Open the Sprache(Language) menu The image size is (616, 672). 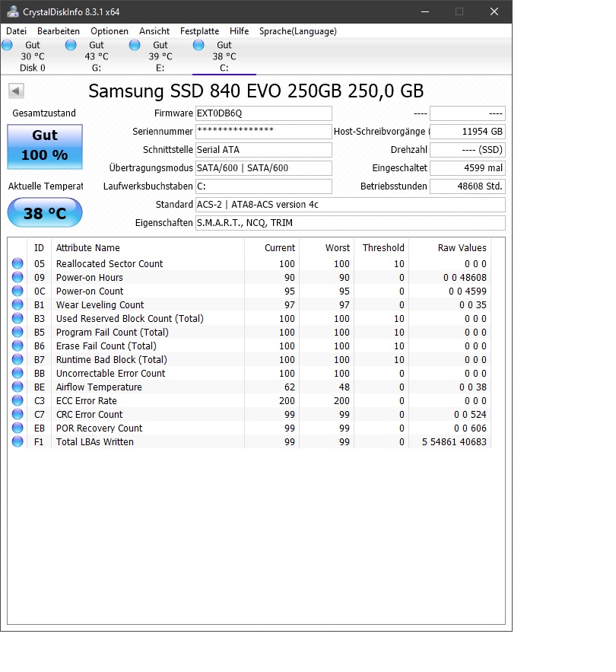pyautogui.click(x=297, y=31)
